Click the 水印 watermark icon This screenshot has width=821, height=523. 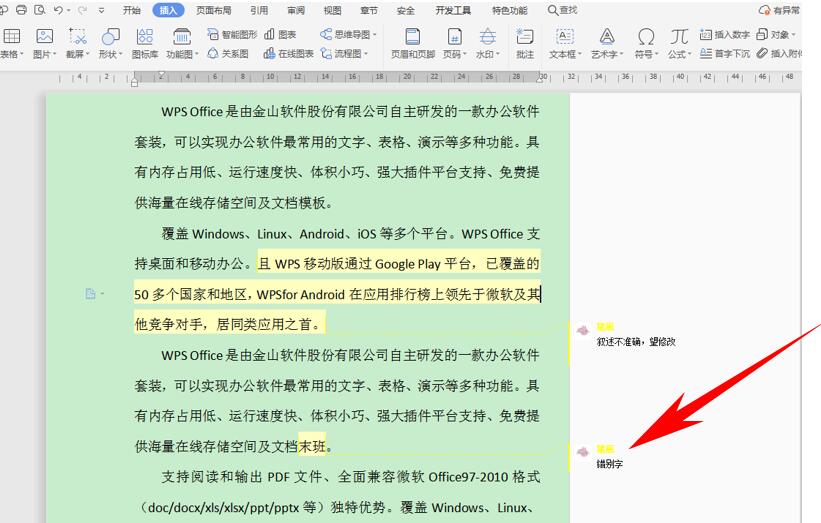point(487,36)
